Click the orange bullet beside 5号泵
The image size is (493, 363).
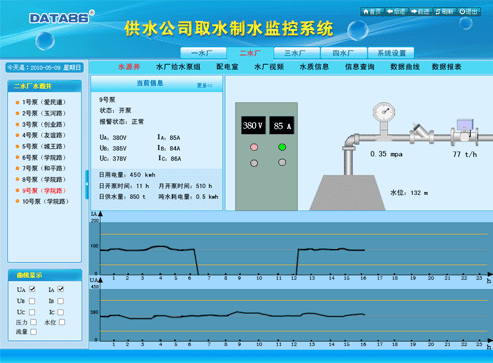tap(17, 146)
